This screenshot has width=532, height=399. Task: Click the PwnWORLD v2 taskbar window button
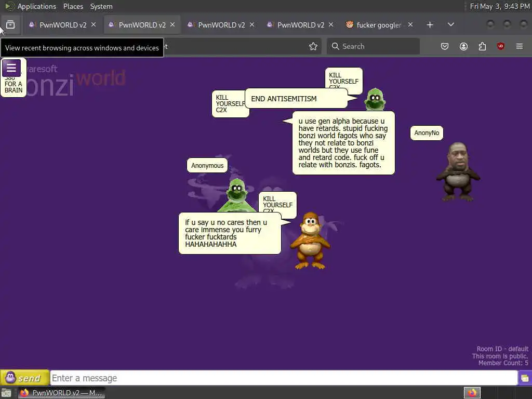[x=61, y=393]
